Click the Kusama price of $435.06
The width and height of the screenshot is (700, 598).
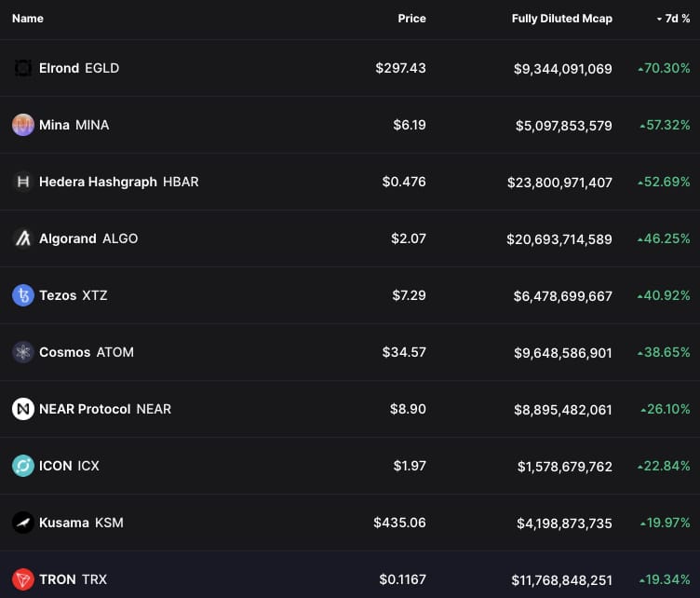[x=399, y=523]
